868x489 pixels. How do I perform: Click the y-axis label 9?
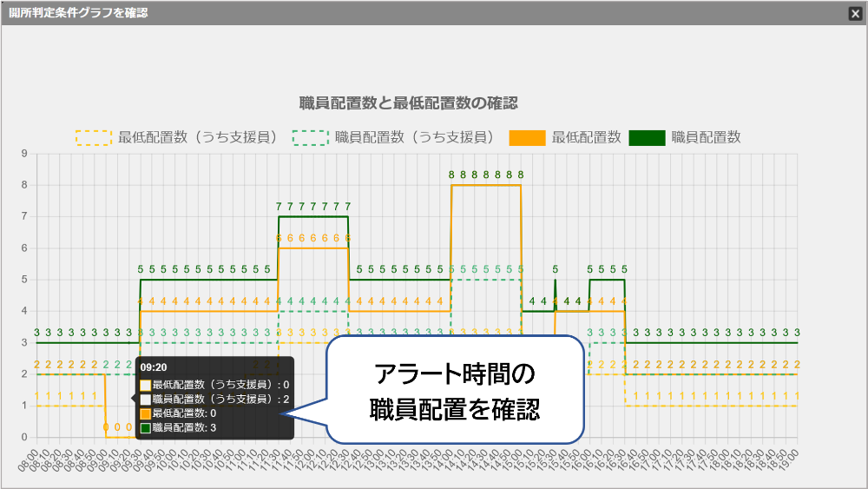point(24,154)
